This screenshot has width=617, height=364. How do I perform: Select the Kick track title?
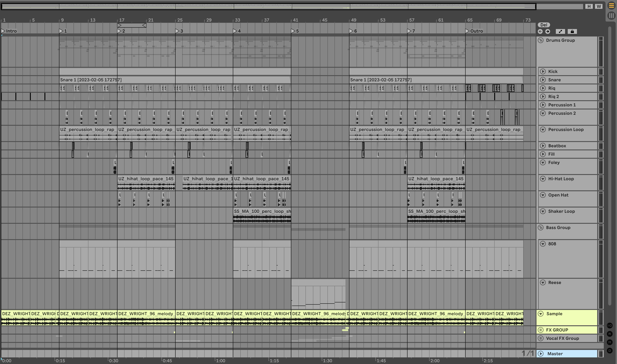(x=553, y=71)
